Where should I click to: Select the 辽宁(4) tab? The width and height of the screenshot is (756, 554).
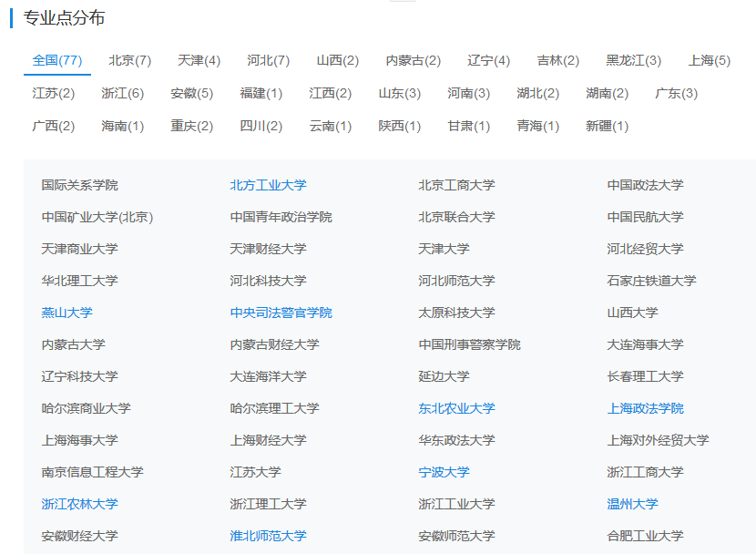(x=488, y=61)
